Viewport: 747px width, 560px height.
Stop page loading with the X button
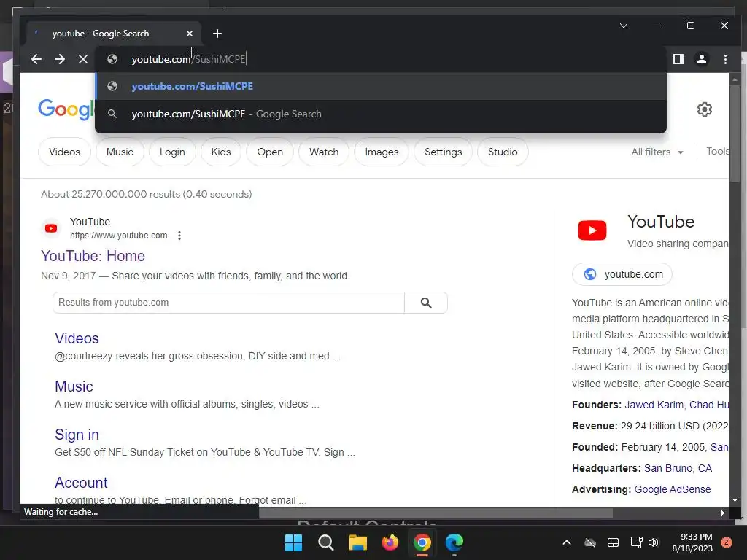(x=83, y=59)
